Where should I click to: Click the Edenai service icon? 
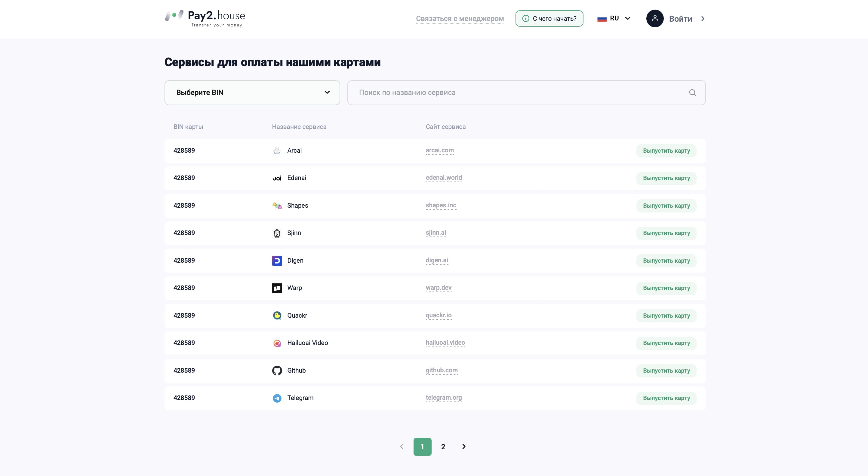(277, 178)
